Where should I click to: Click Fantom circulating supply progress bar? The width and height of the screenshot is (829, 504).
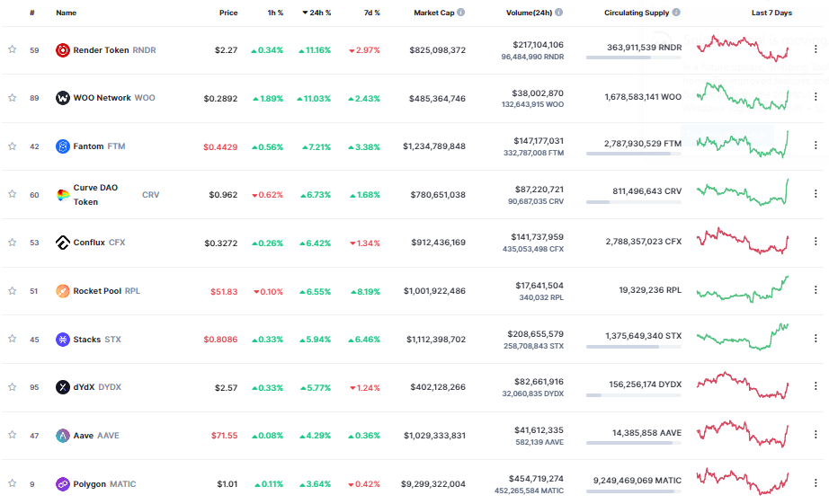[x=633, y=154]
